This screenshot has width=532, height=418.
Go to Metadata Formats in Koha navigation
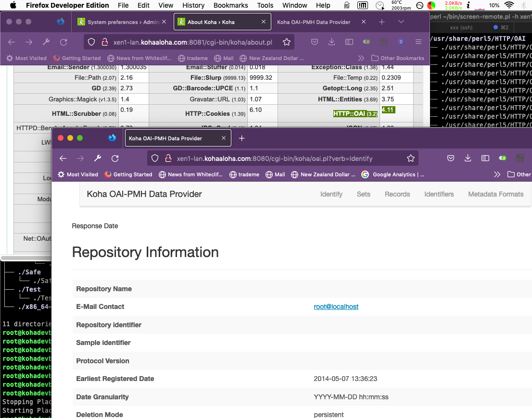tap(495, 194)
